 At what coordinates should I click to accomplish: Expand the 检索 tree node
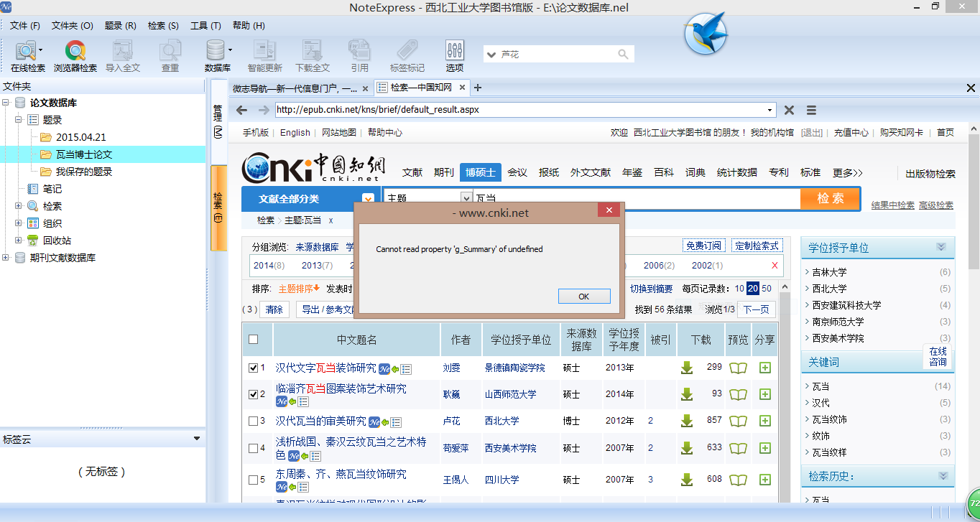19,206
